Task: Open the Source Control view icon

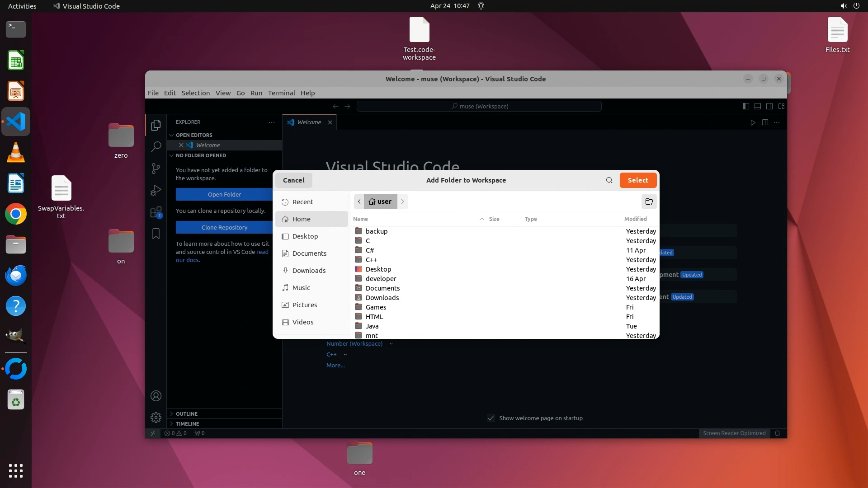Action: click(x=156, y=169)
